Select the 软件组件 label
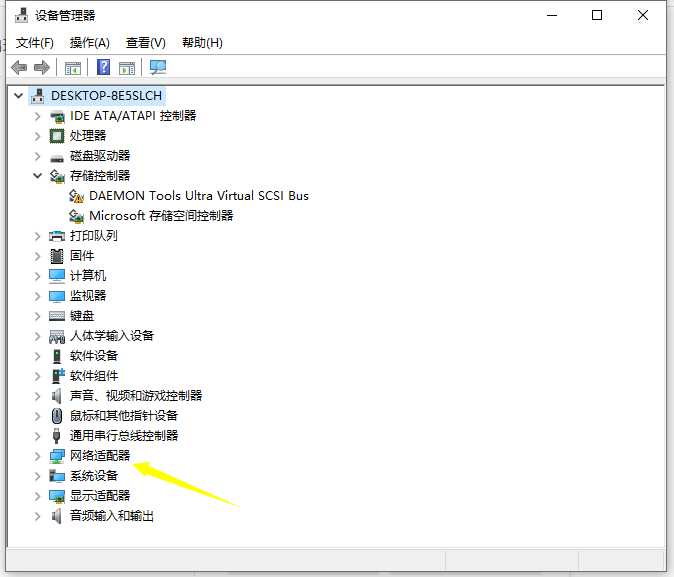This screenshot has height=577, width=674. (x=94, y=376)
